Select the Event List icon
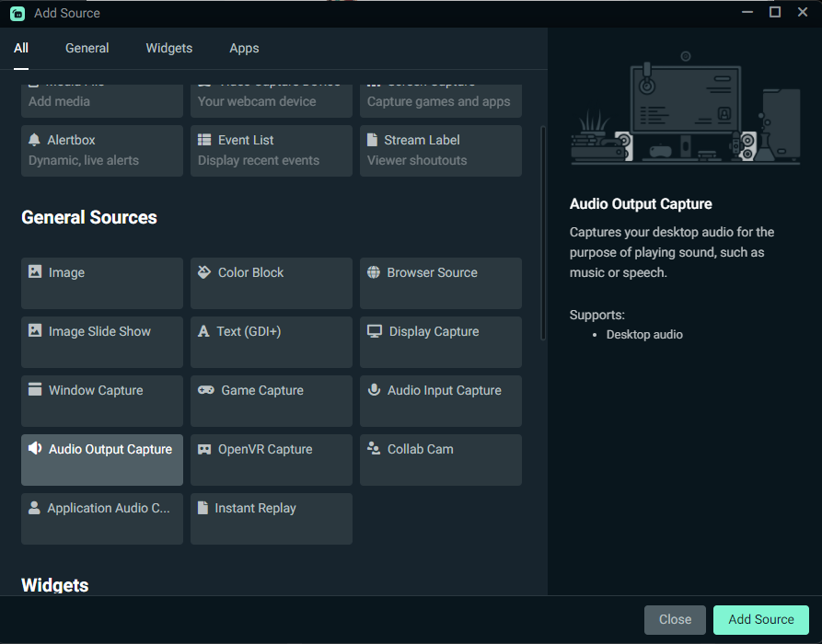Image resolution: width=822 pixels, height=644 pixels. pyautogui.click(x=204, y=140)
